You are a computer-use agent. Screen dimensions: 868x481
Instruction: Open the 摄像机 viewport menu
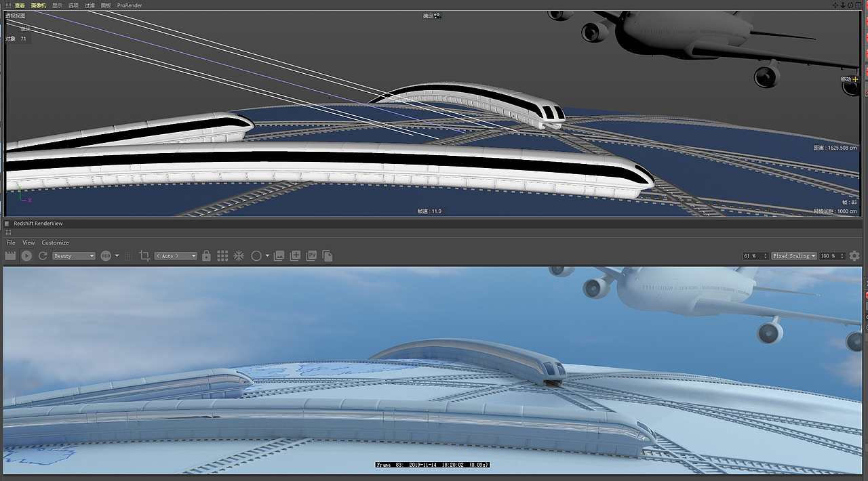click(38, 5)
